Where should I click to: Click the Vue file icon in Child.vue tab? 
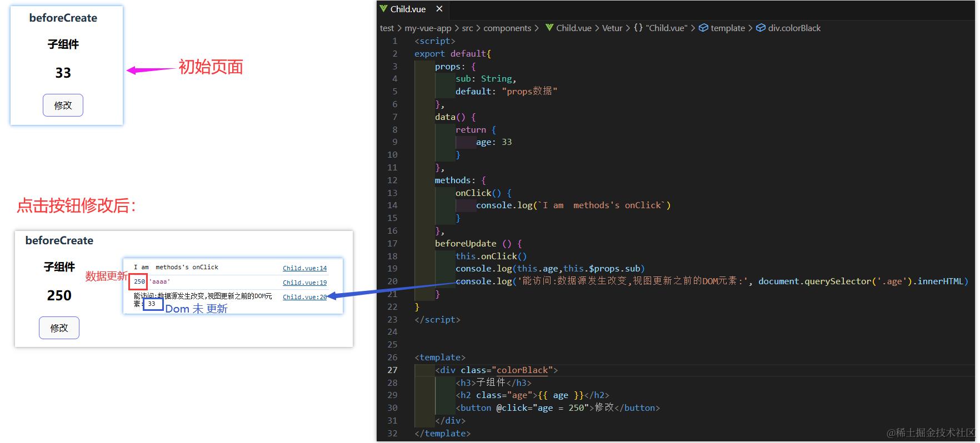[383, 9]
